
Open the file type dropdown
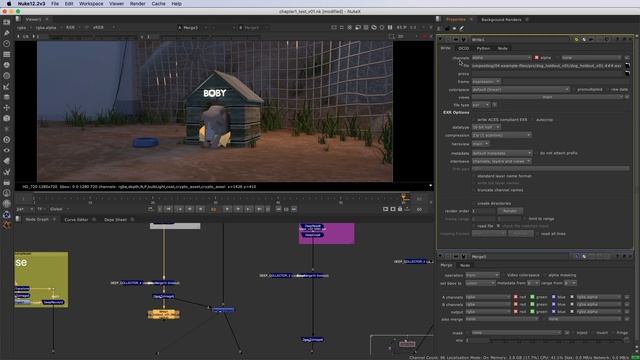click(481, 105)
